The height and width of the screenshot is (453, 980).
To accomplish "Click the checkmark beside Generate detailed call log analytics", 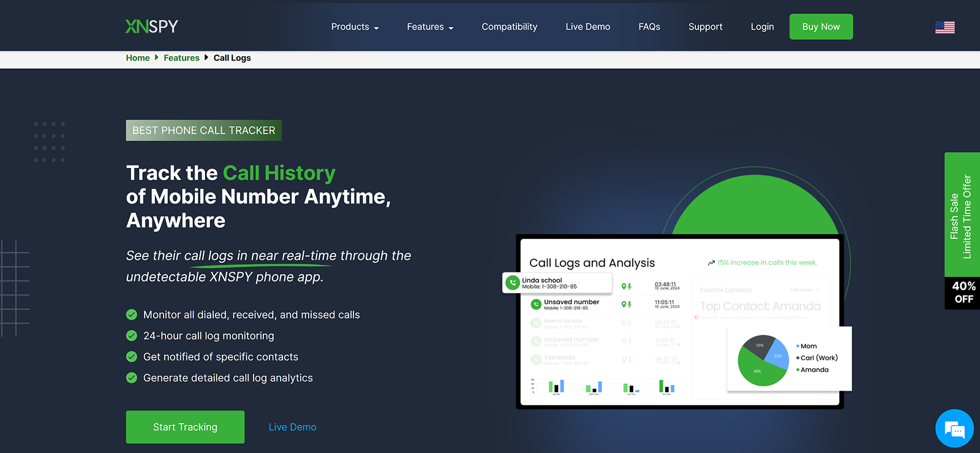I will point(132,378).
